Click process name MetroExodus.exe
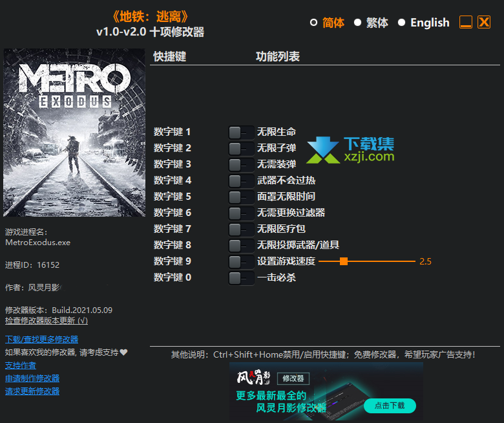504x423 pixels. [37, 243]
